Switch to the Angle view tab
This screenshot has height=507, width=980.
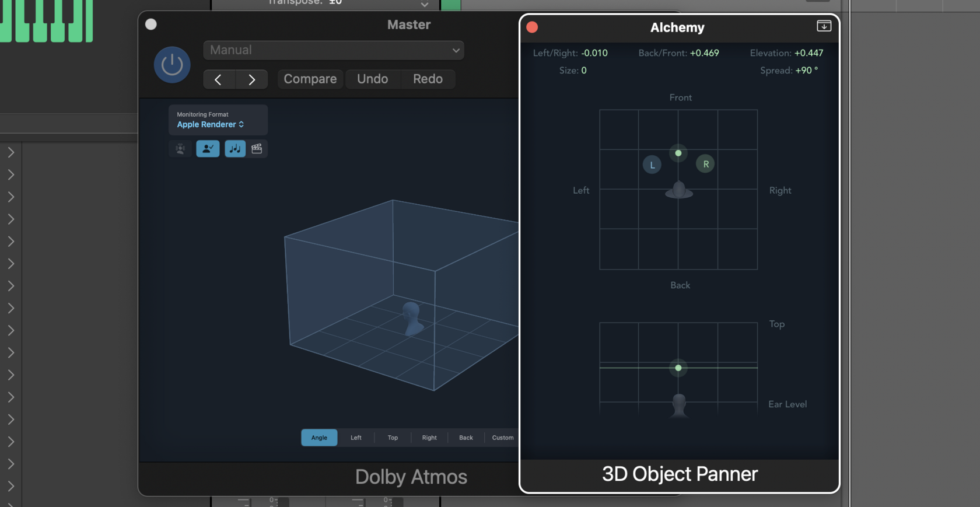[x=319, y=438]
